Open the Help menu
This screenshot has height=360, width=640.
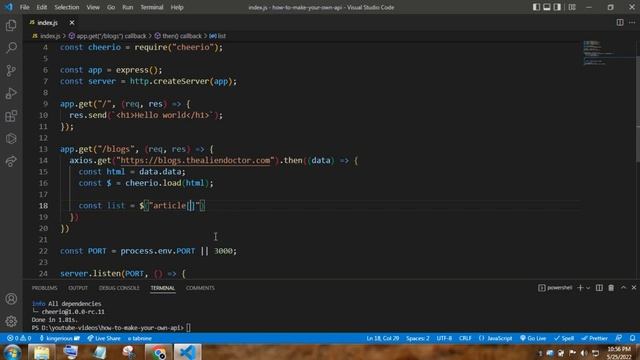click(x=177, y=7)
